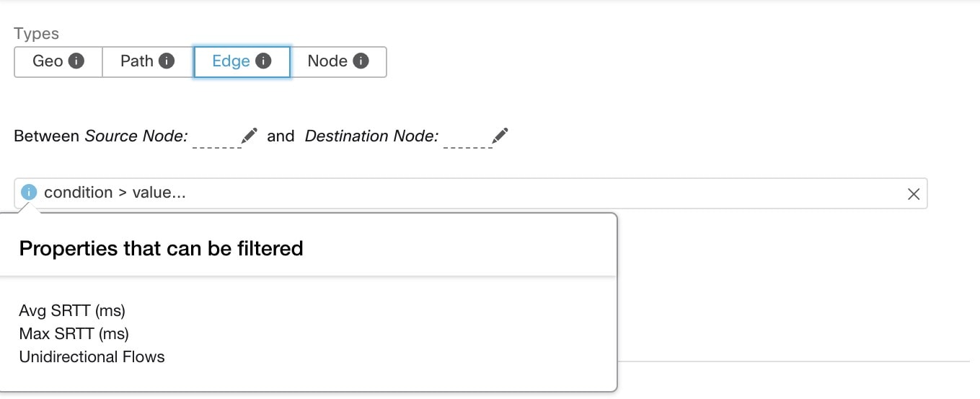Click the Destination Node pencil icon
Screen dimensions: 980x399
coord(500,136)
